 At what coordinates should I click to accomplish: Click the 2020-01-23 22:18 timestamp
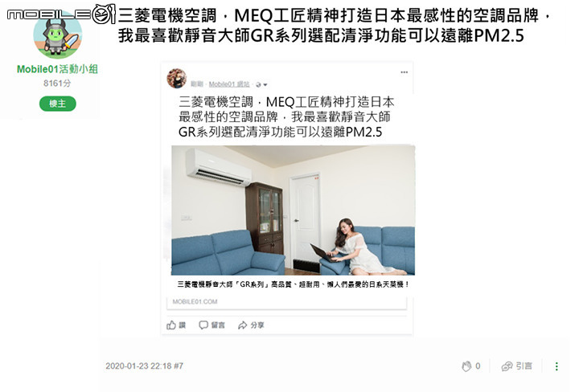(x=138, y=366)
